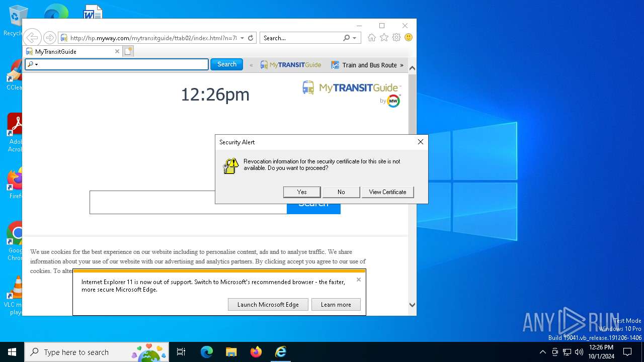Click the magnifier in the IE search box
Viewport: 644px width, 362px height.
(x=346, y=38)
